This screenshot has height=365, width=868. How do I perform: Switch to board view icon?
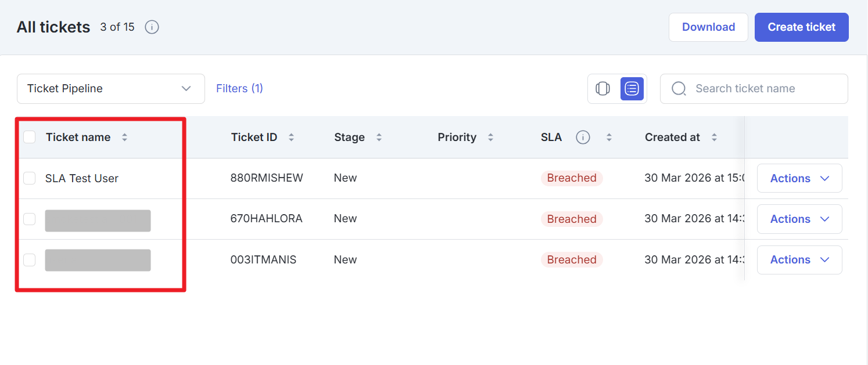(x=602, y=89)
